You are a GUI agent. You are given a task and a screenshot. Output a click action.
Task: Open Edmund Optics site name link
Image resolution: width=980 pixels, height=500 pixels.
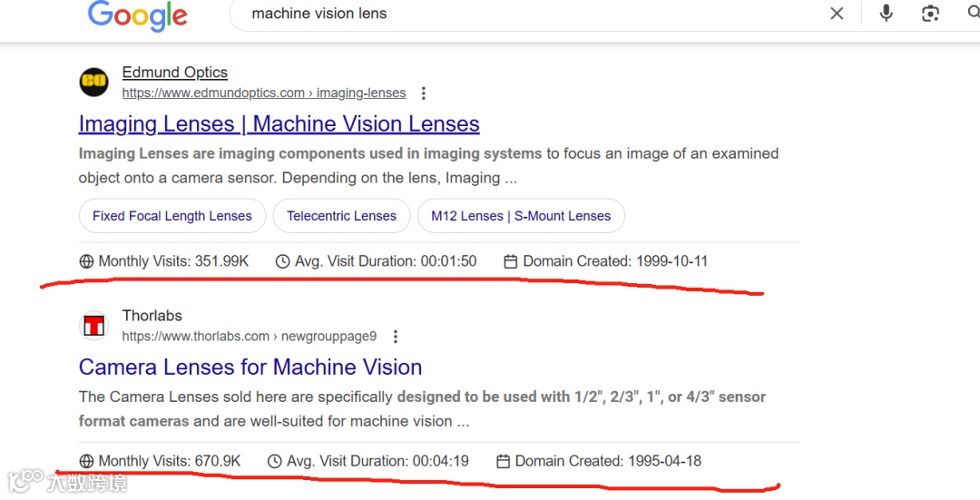(175, 73)
